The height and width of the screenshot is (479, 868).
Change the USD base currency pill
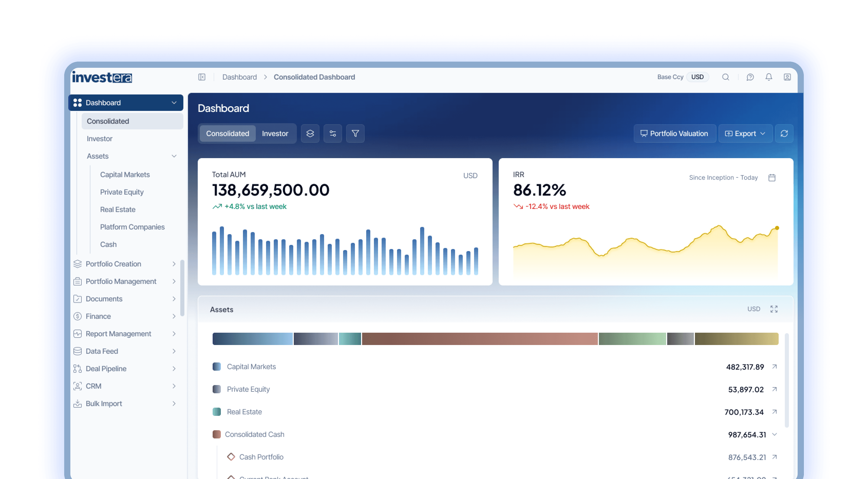coord(697,77)
